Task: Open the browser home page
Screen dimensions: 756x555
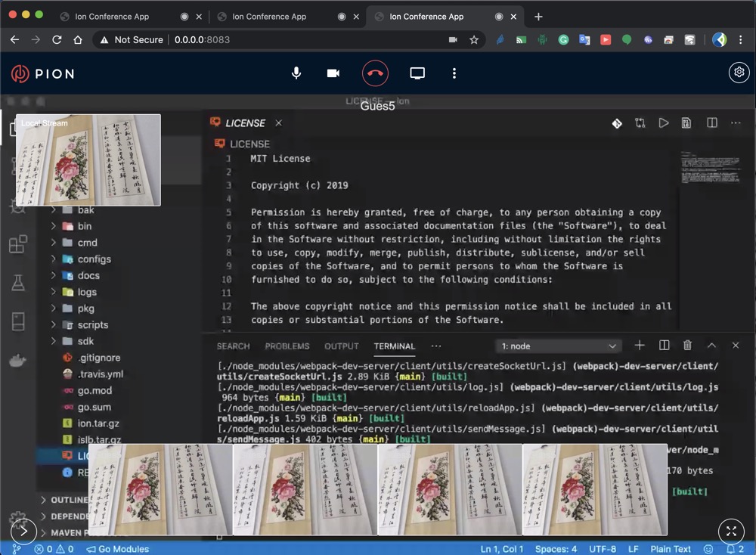Action: pos(78,39)
